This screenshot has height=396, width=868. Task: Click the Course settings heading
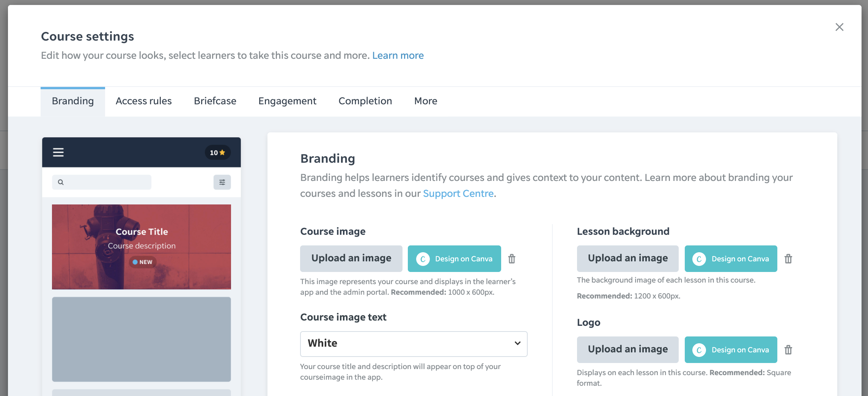(x=88, y=36)
